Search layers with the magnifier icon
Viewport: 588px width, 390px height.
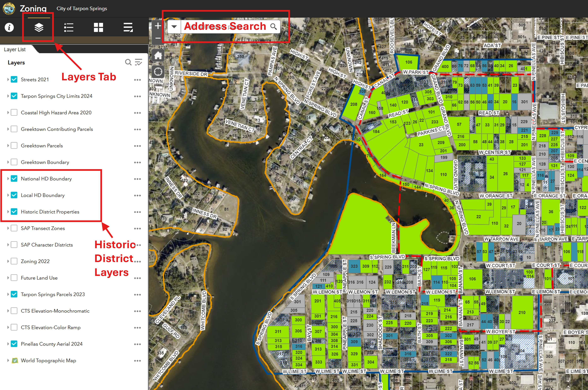pyautogui.click(x=128, y=62)
